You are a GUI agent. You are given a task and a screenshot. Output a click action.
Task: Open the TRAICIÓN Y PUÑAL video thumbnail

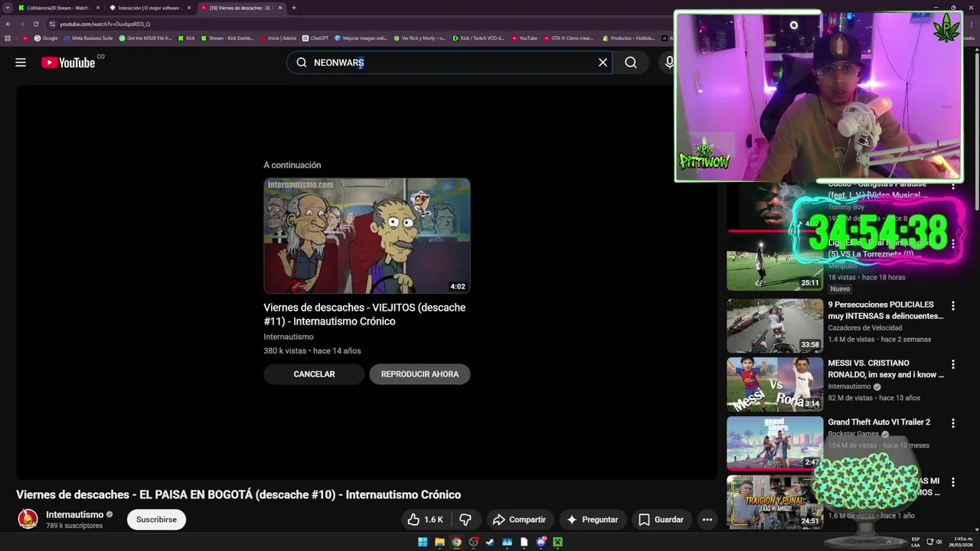(775, 502)
